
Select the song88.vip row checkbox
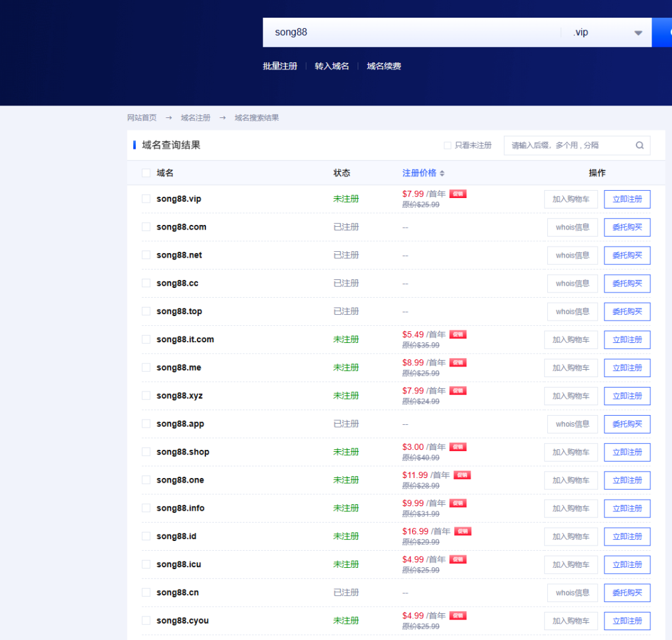point(146,199)
